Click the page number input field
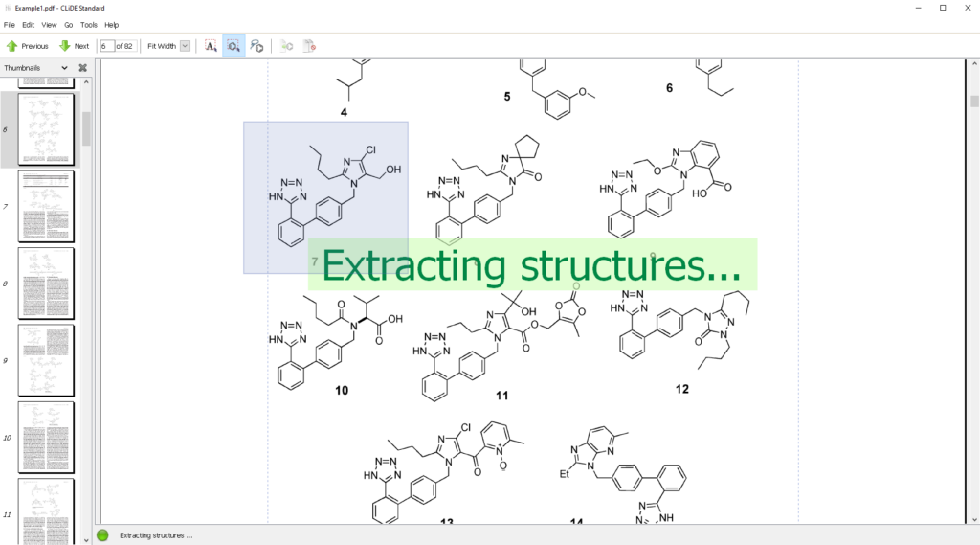 (x=106, y=46)
